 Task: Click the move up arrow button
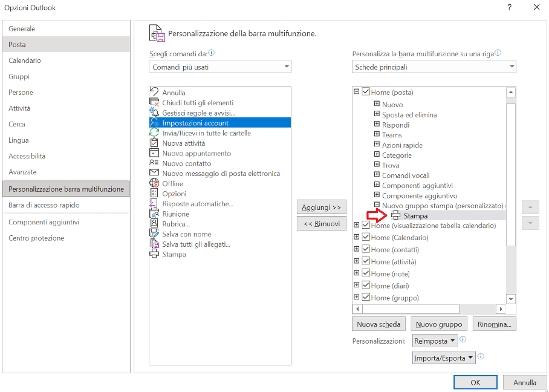click(530, 207)
